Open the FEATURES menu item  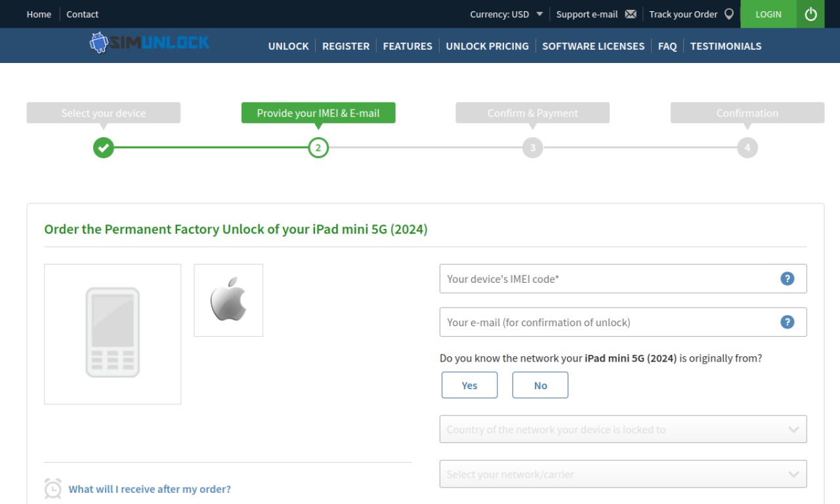point(408,46)
